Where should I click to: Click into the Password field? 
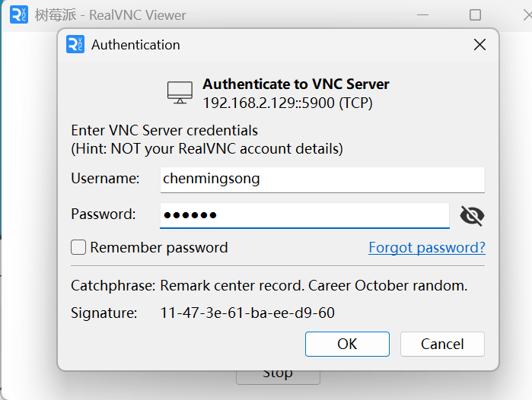click(x=304, y=216)
